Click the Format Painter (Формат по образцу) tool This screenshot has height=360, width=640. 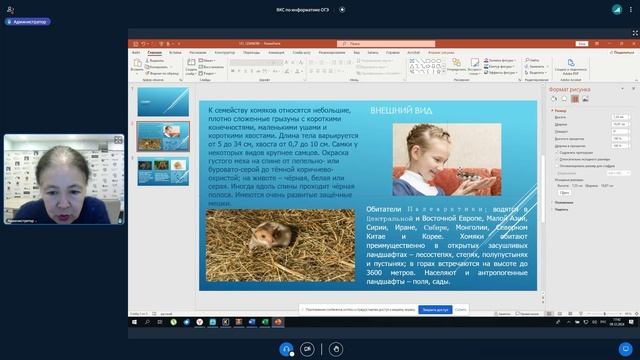point(162,73)
